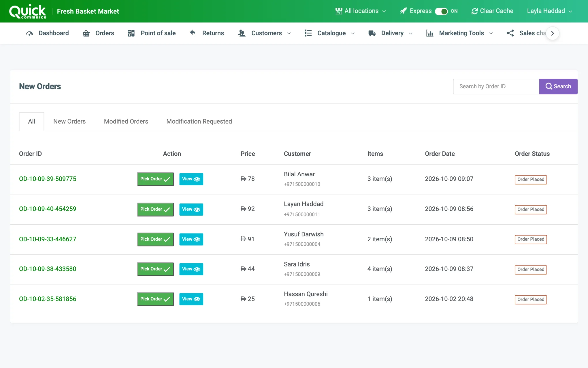Switch to the New Orders tab
The height and width of the screenshot is (368, 588).
[x=69, y=122]
